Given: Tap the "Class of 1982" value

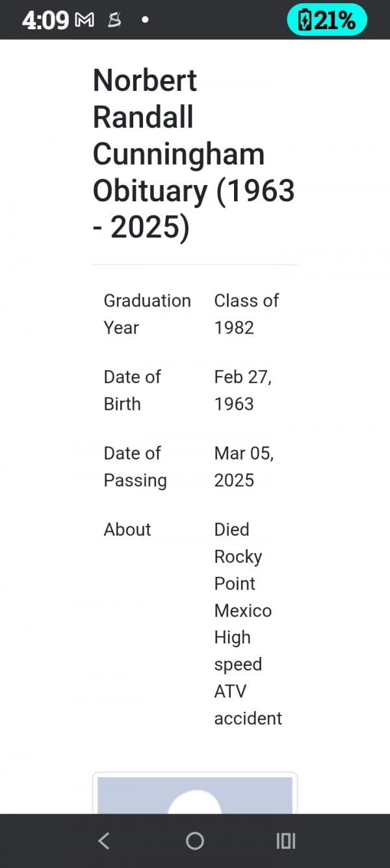Looking at the screenshot, I should (246, 314).
